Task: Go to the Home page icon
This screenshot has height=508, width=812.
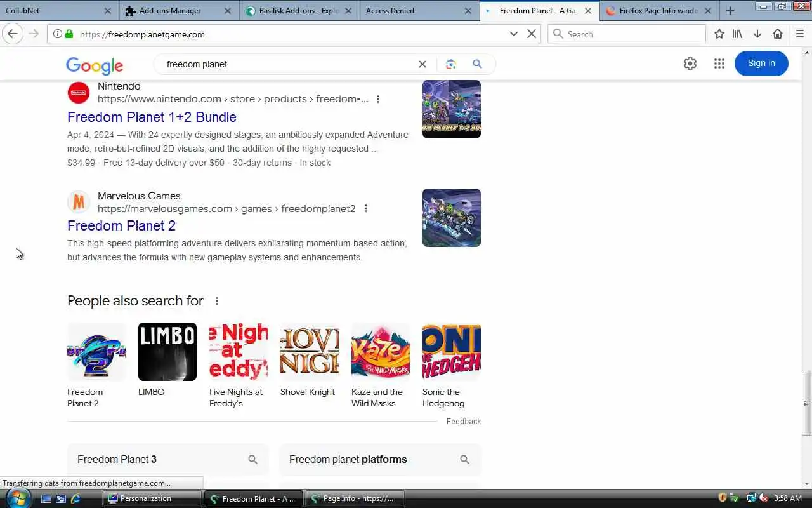Action: [x=778, y=34]
